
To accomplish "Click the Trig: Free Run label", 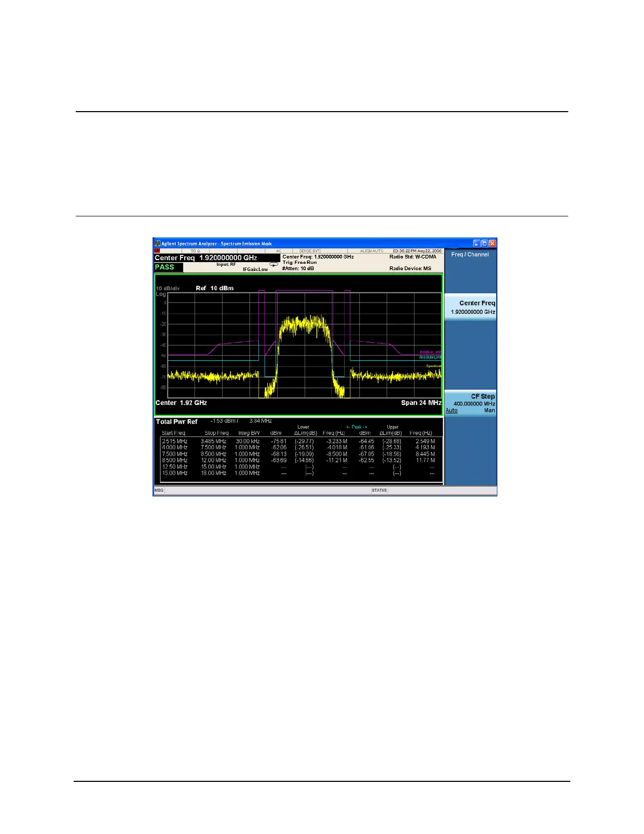I will 299,263.
